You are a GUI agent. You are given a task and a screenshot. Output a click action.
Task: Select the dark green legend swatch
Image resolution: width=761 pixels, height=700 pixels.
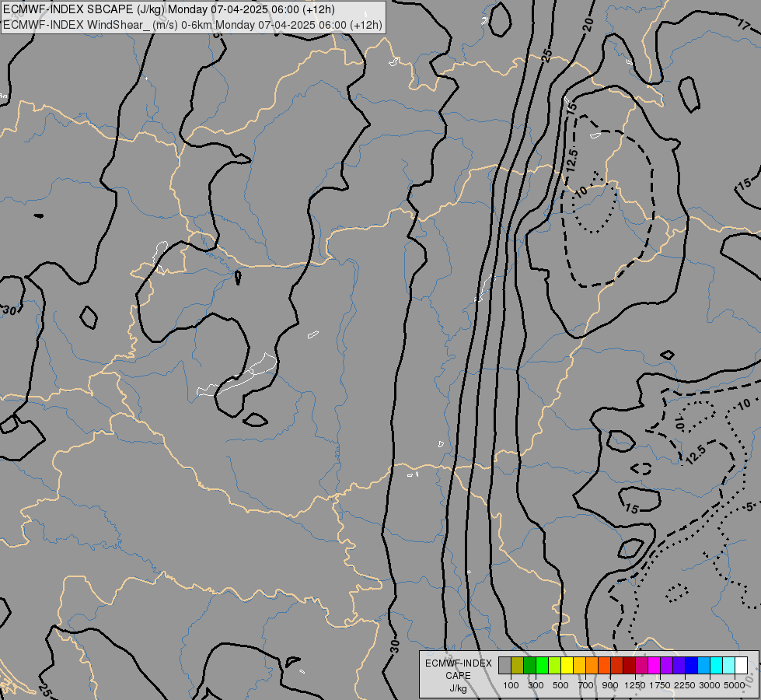coord(529,666)
